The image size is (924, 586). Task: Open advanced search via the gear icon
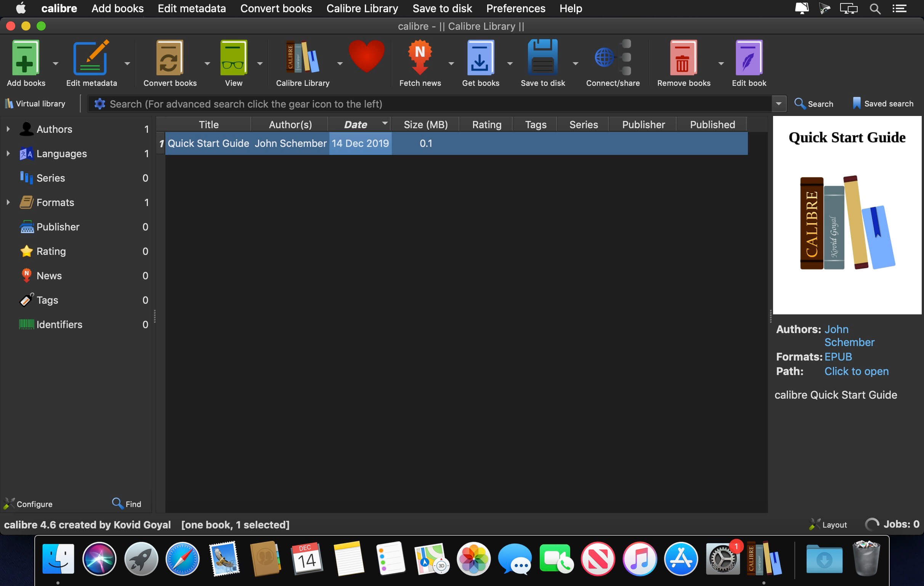click(99, 104)
